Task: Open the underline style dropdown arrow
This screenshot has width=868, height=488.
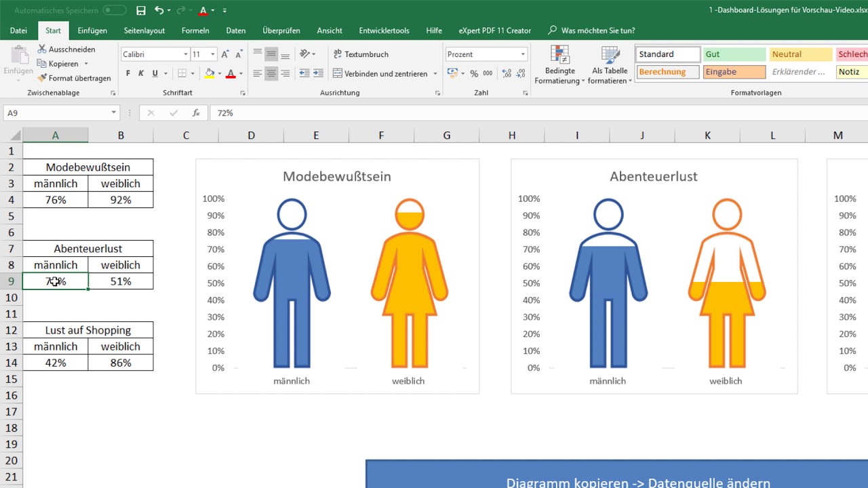Action: (x=166, y=73)
